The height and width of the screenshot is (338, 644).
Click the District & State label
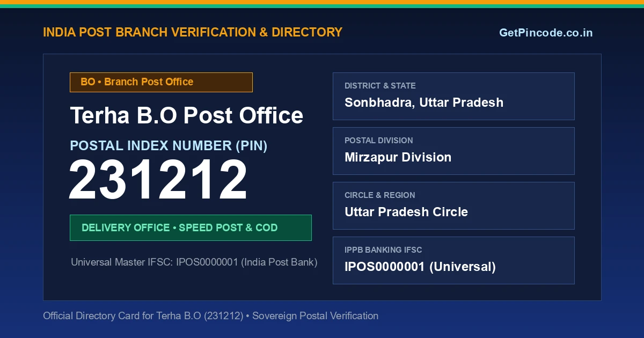point(380,86)
